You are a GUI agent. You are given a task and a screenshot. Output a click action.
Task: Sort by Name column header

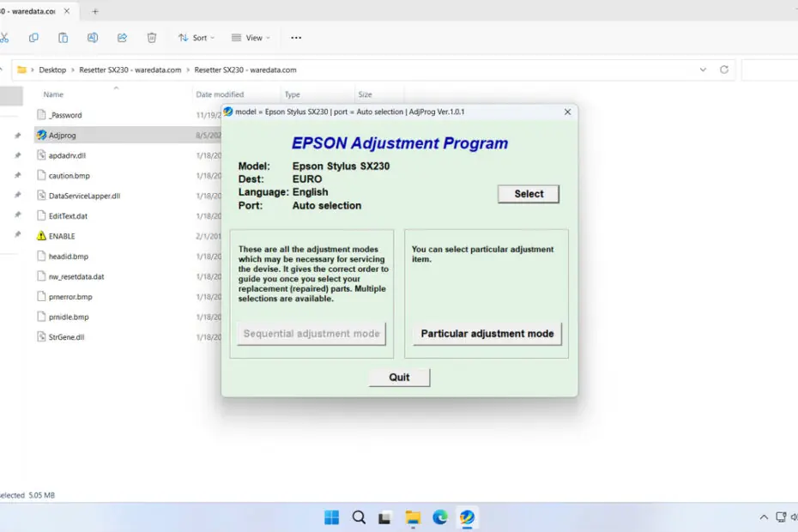(x=53, y=94)
